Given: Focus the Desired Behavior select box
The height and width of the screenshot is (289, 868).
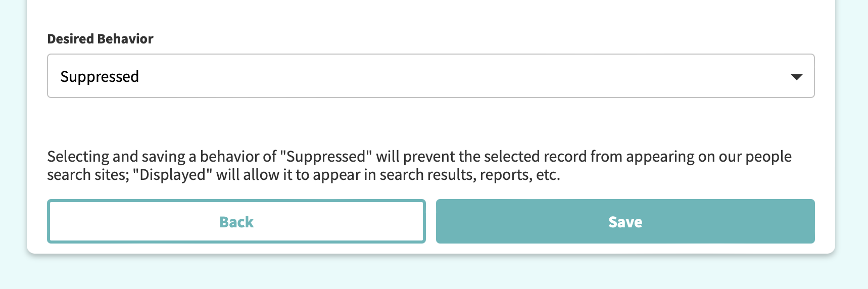Looking at the screenshot, I should [x=430, y=76].
